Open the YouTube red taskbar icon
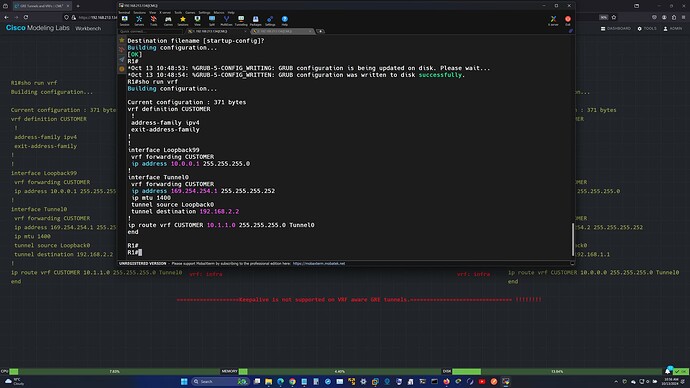Screen dimensions: 690x388 pyautogui.click(x=482, y=381)
